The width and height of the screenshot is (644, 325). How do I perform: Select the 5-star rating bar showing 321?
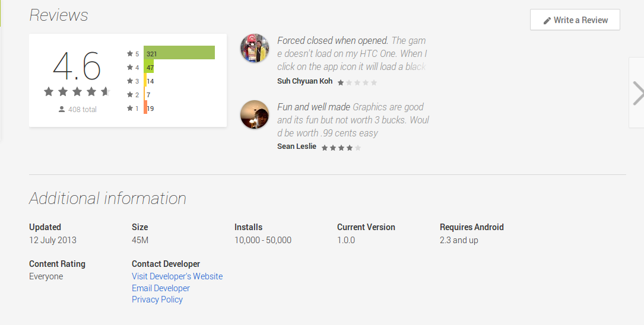coord(179,53)
